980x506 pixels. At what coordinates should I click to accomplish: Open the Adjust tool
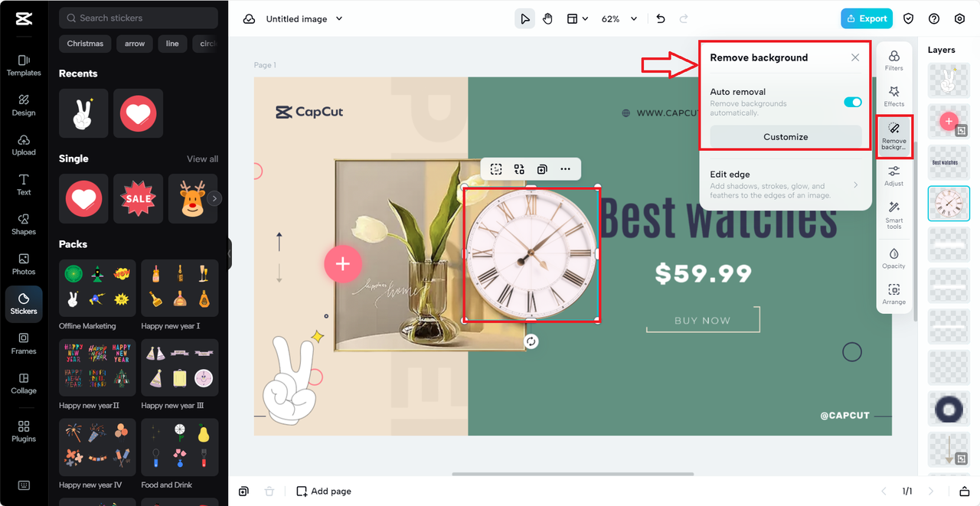893,176
